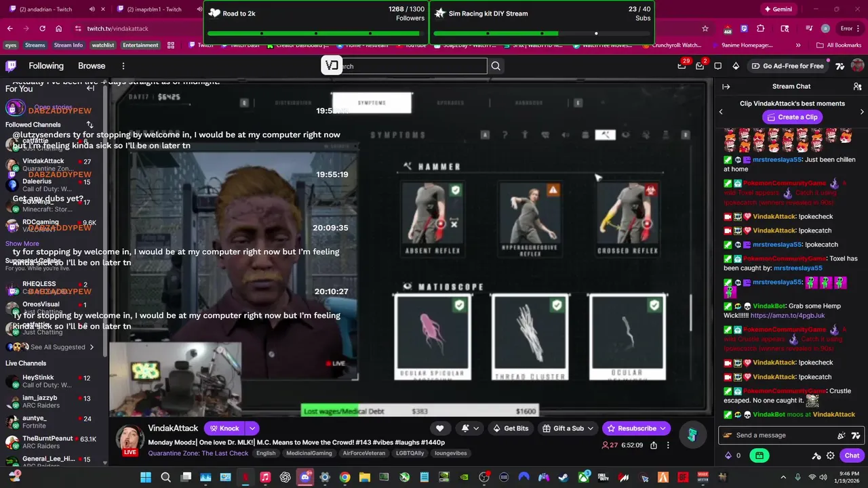Reload the browser page

[x=42, y=28]
